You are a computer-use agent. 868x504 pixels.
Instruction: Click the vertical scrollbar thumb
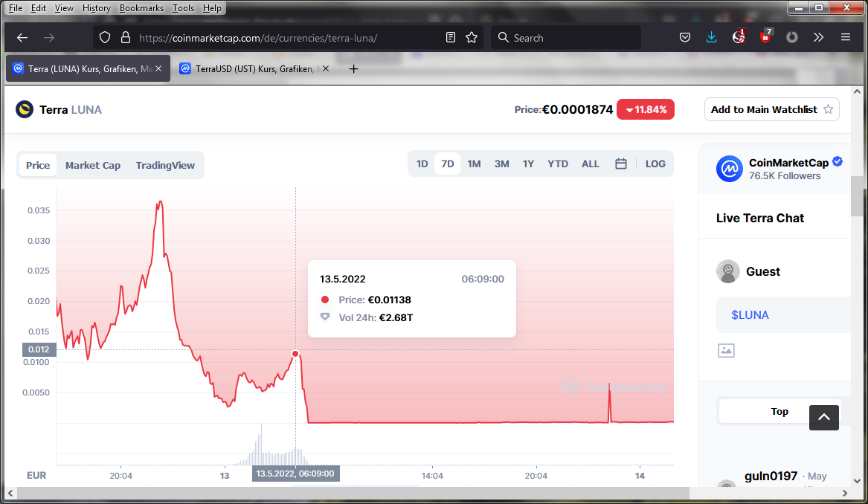(x=857, y=196)
